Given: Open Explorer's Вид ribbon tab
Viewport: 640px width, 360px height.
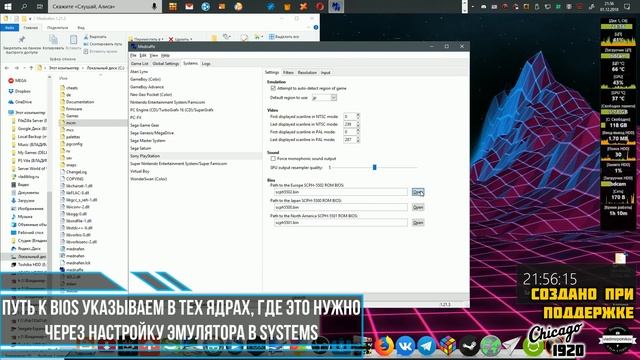Looking at the screenshot, I should pos(81,27).
